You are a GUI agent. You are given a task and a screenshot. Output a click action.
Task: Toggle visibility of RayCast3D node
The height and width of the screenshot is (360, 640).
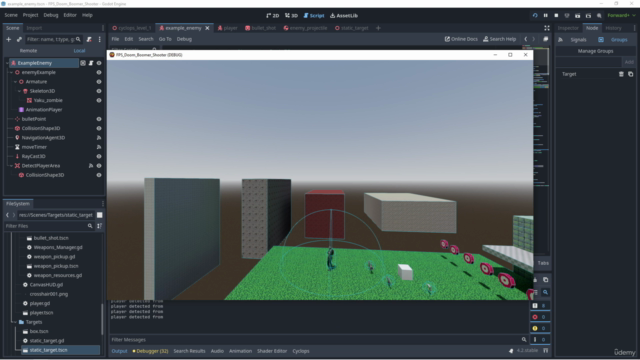(x=99, y=156)
